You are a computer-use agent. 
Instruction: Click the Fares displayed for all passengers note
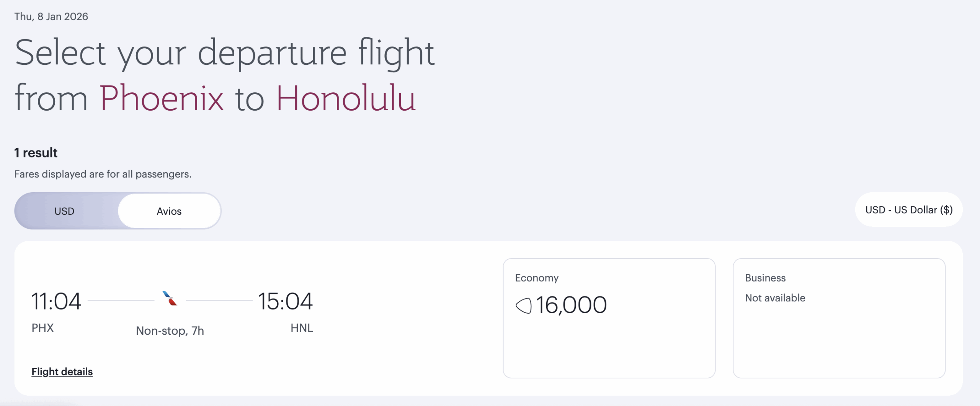point(103,174)
